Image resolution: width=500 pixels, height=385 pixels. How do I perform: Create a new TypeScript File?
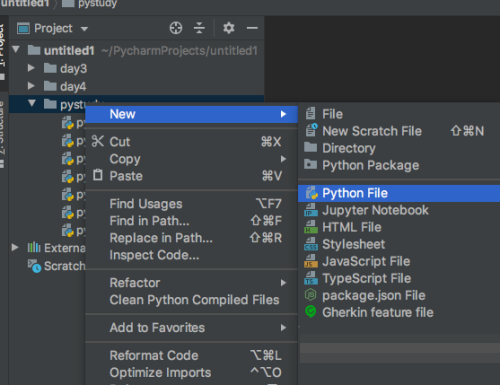(399, 278)
